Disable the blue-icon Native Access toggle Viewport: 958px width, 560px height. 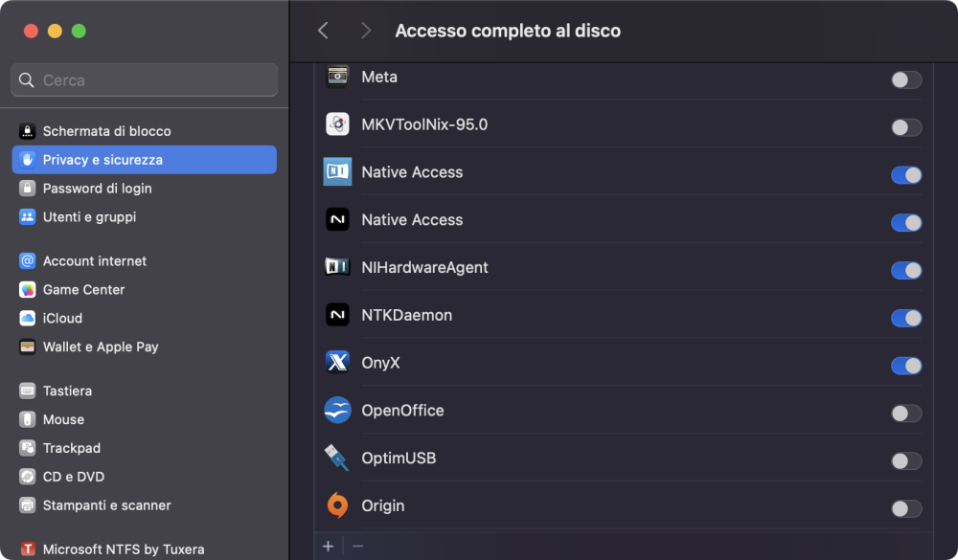coord(906,174)
